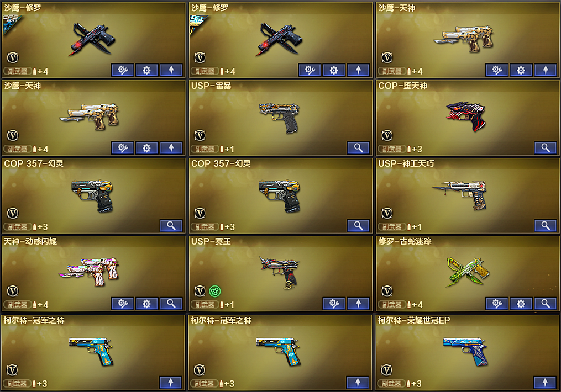Open magnifier view for USP-神工天巧
The width and height of the screenshot is (561, 392).
546,225
